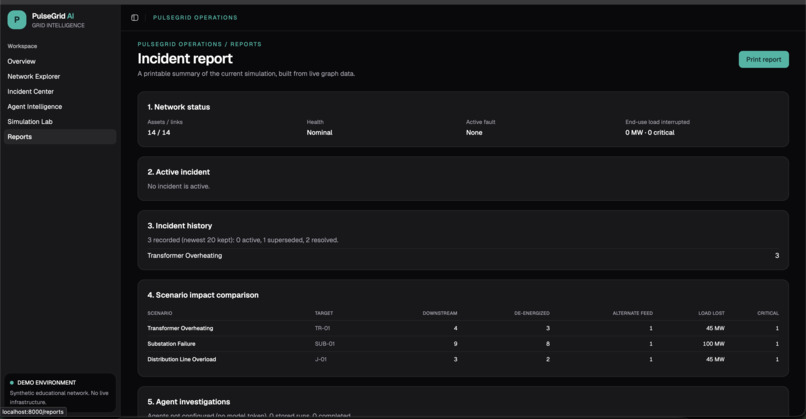Click the breadcrumb PULSEGRID OPERATIONS / REPORTS
The width and height of the screenshot is (806, 419).
tap(199, 44)
